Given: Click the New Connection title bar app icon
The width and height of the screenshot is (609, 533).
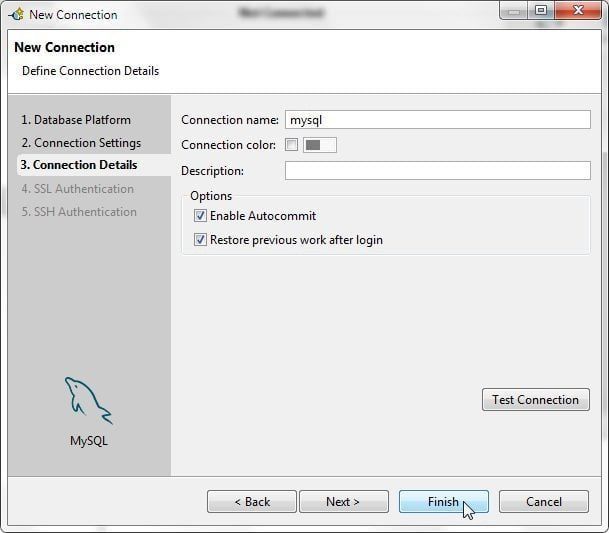Looking at the screenshot, I should [17, 15].
